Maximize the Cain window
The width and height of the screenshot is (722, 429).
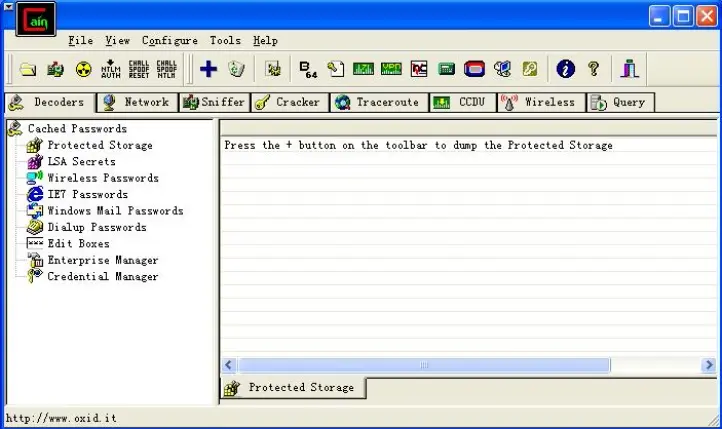pyautogui.click(x=683, y=16)
